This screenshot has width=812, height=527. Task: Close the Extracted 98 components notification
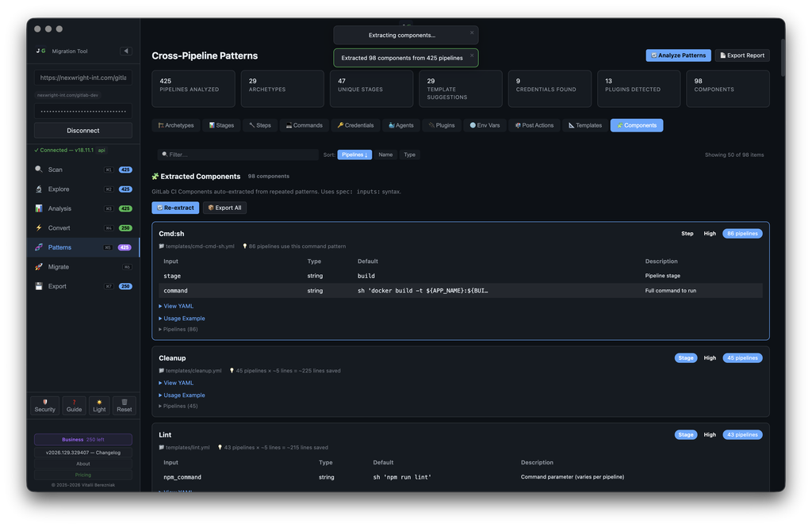(x=472, y=55)
